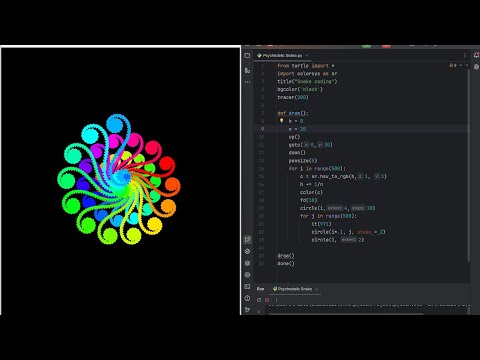The height and width of the screenshot is (360, 480).
Task: Click the right sidebar icon below Notifications
Action: point(476,67)
